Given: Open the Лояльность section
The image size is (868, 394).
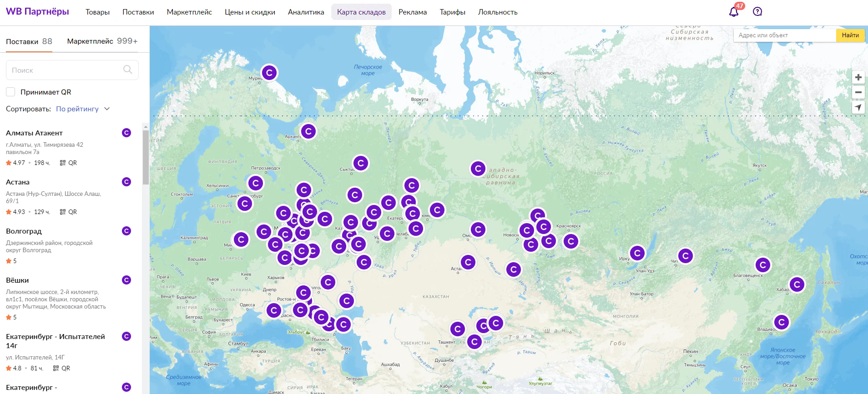Looking at the screenshot, I should coord(498,12).
